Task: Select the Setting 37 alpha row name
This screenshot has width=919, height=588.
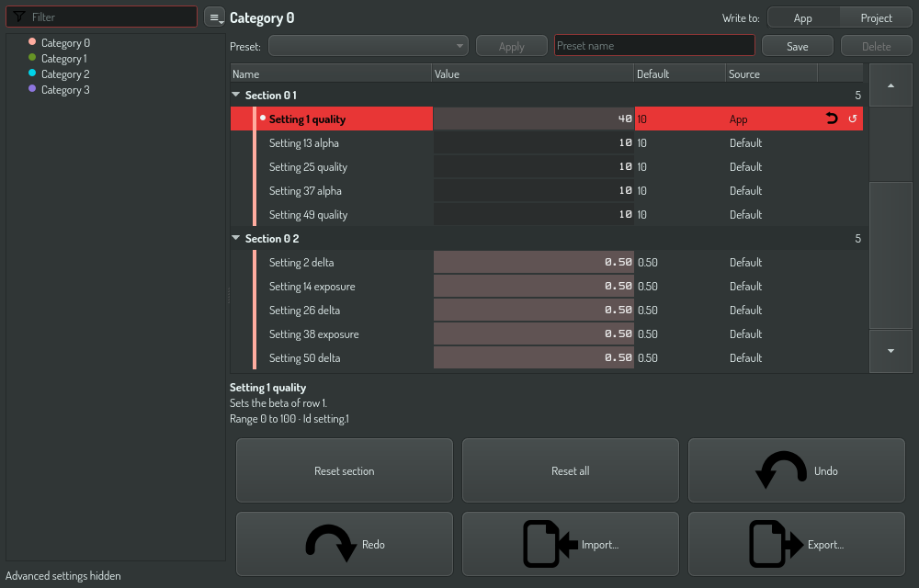Action: (x=305, y=191)
